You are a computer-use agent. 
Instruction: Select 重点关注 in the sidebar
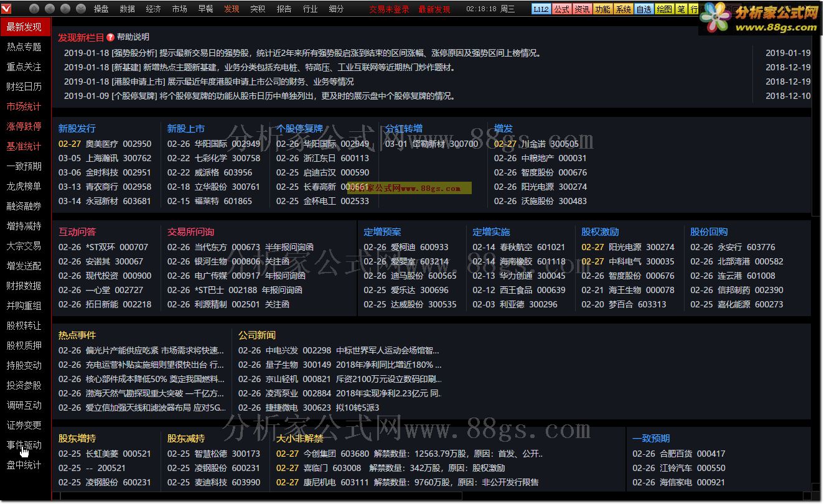pos(24,67)
